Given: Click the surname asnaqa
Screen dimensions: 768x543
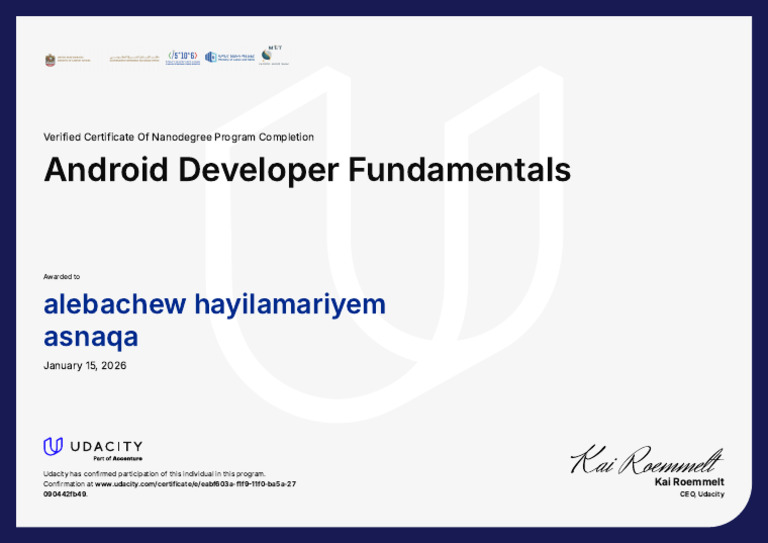Looking at the screenshot, I should [x=91, y=337].
